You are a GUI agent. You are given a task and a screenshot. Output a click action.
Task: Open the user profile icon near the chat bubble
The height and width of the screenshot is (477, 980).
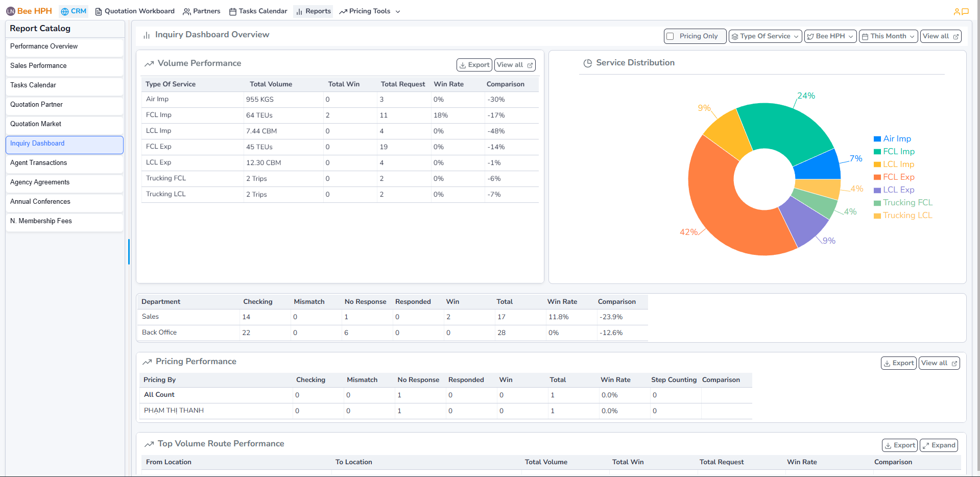point(956,11)
